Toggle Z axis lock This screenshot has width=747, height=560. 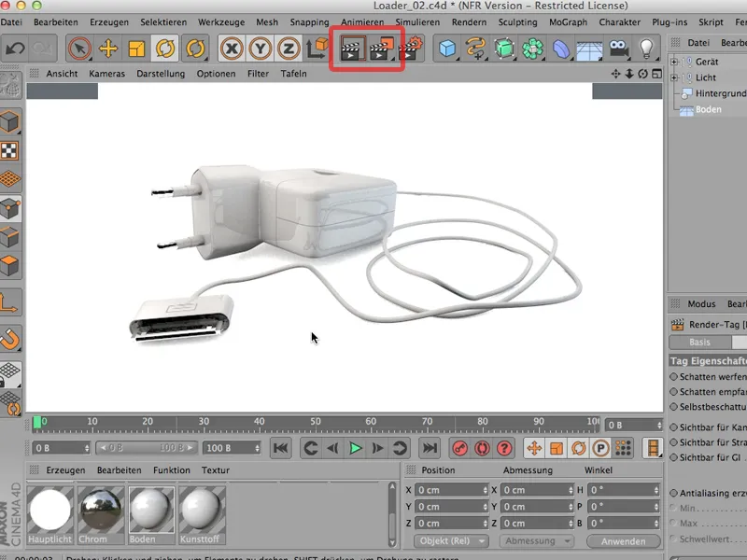coord(289,49)
